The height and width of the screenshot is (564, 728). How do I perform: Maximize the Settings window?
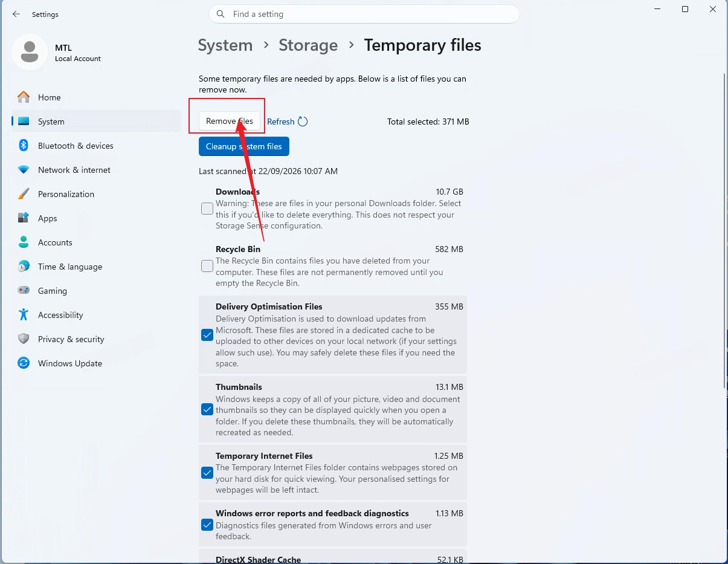pyautogui.click(x=685, y=9)
